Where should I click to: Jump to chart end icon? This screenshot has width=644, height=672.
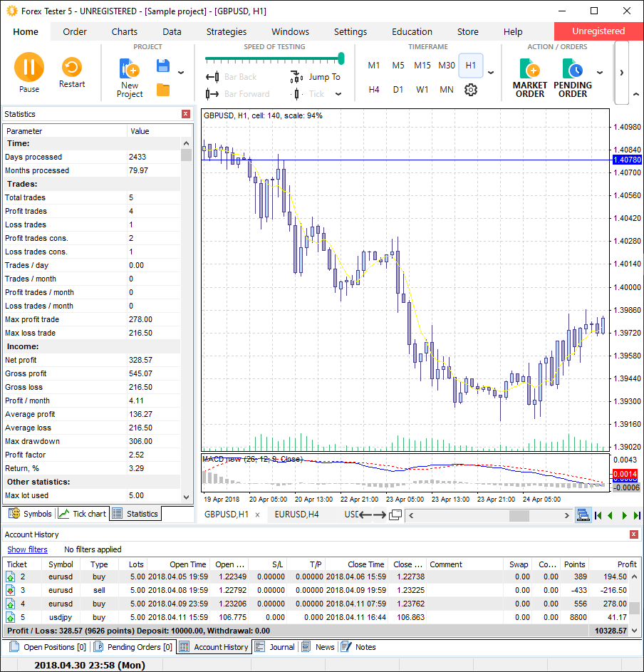point(637,515)
